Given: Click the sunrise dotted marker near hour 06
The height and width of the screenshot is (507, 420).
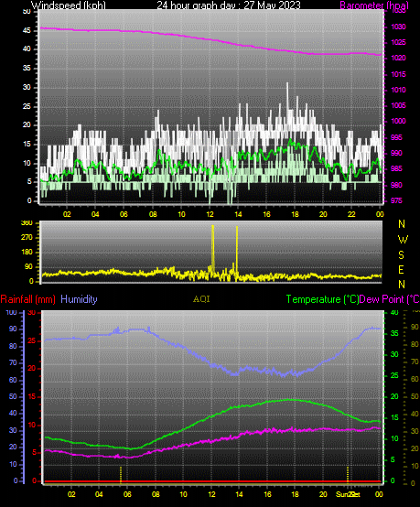Looking at the screenshot, I should [x=121, y=474].
